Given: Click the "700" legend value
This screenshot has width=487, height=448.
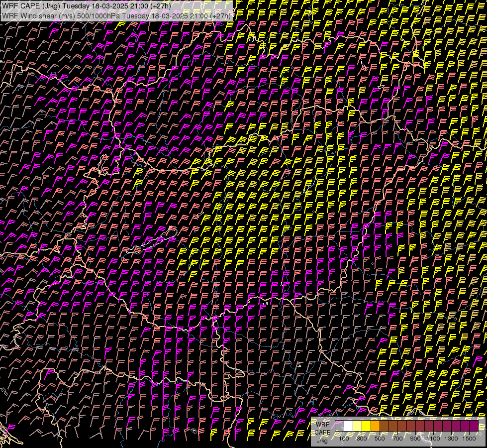Looking at the screenshot, I should point(397,439).
